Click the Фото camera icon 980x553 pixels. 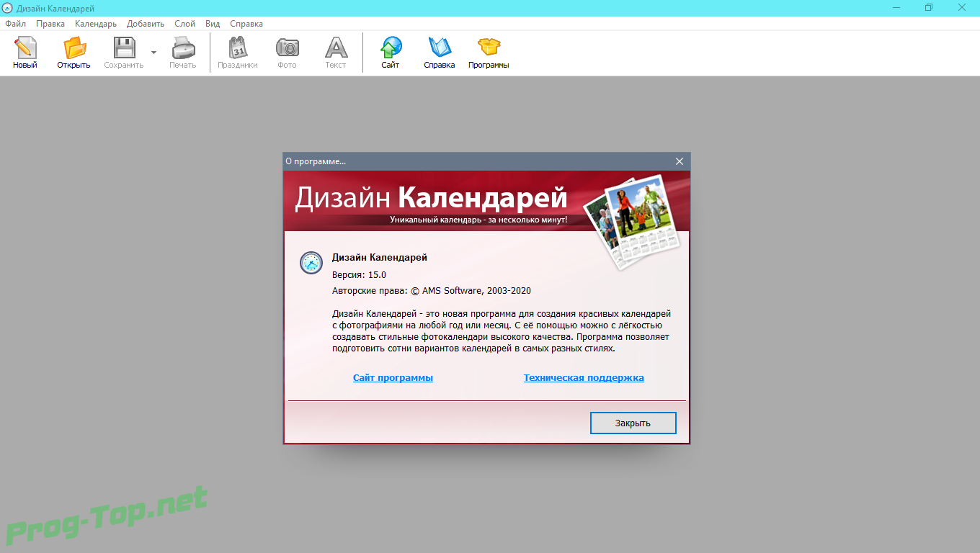[x=287, y=48]
